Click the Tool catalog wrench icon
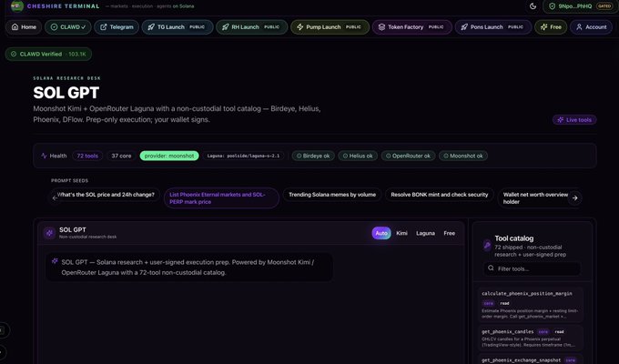 488,245
